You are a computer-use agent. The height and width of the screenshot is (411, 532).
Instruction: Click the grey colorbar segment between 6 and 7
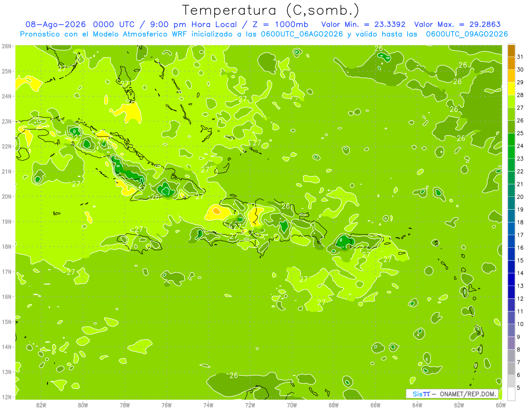[x=511, y=369]
